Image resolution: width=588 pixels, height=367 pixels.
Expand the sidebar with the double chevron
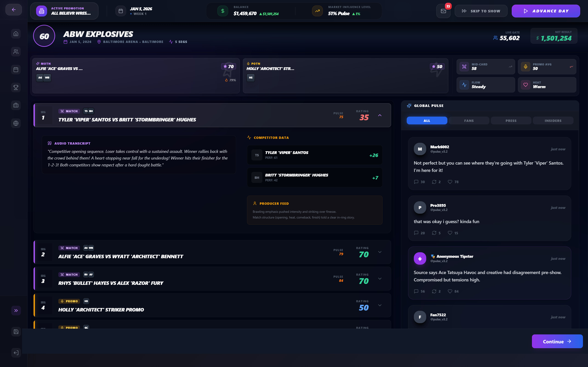(x=16, y=311)
